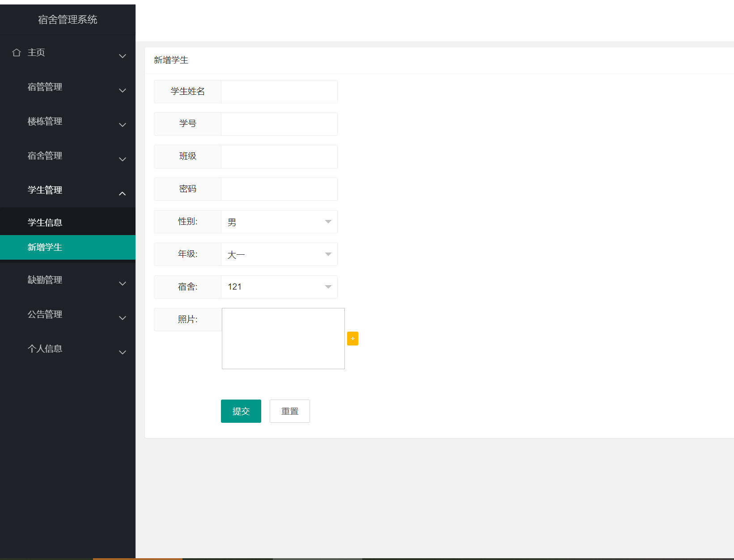
Task: Expand the 个人信息 chevron
Action: pyautogui.click(x=122, y=352)
